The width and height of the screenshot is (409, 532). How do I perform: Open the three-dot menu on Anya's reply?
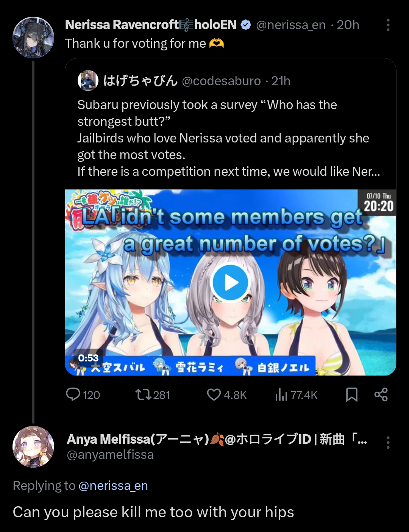pyautogui.click(x=388, y=442)
